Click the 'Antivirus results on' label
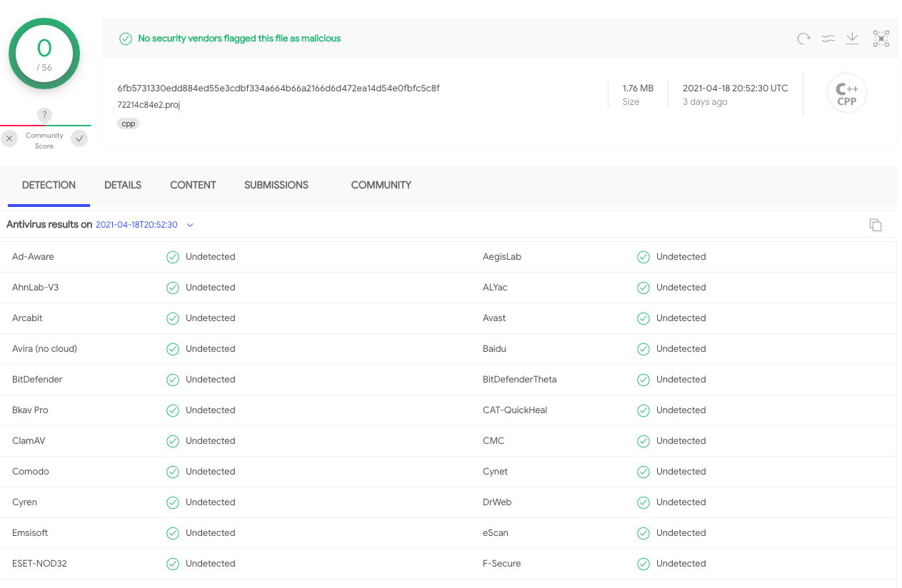Viewport: 902px width, 588px height. click(49, 225)
